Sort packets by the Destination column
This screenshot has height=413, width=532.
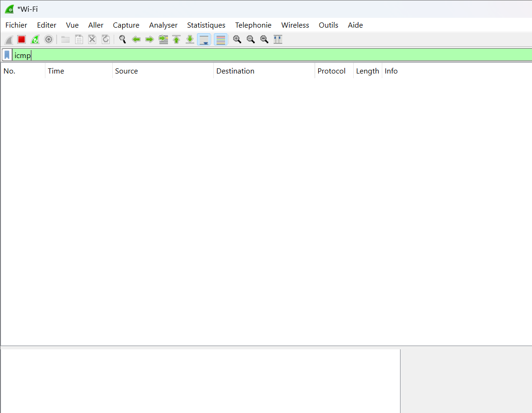click(x=264, y=71)
